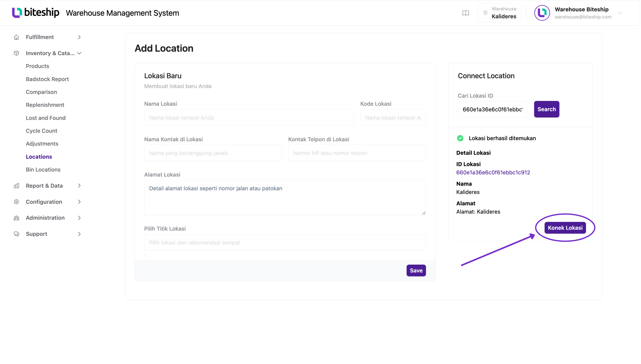Click the Kontak Telpon di Lokasi field

(357, 153)
